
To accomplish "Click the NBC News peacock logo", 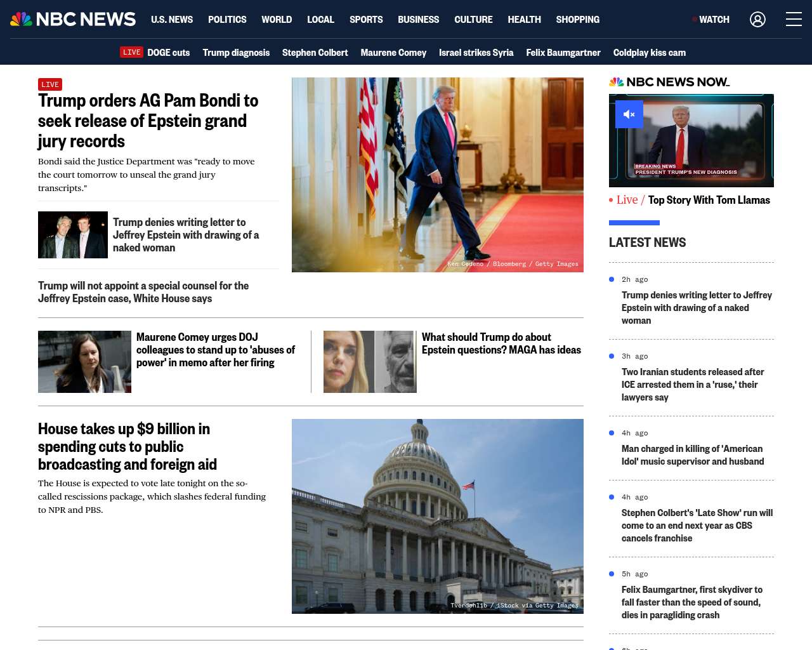I will pyautogui.click(x=73, y=19).
